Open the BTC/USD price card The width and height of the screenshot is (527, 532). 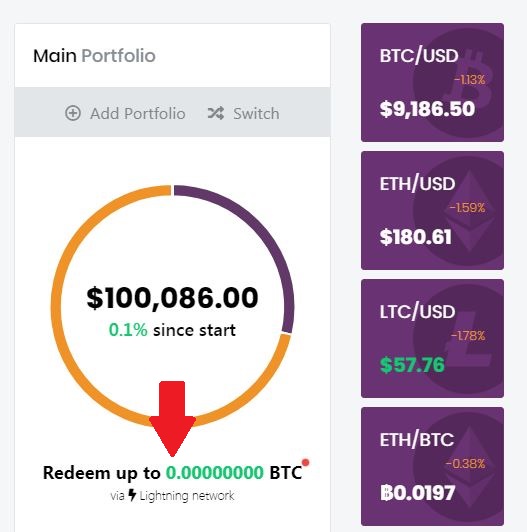432,82
